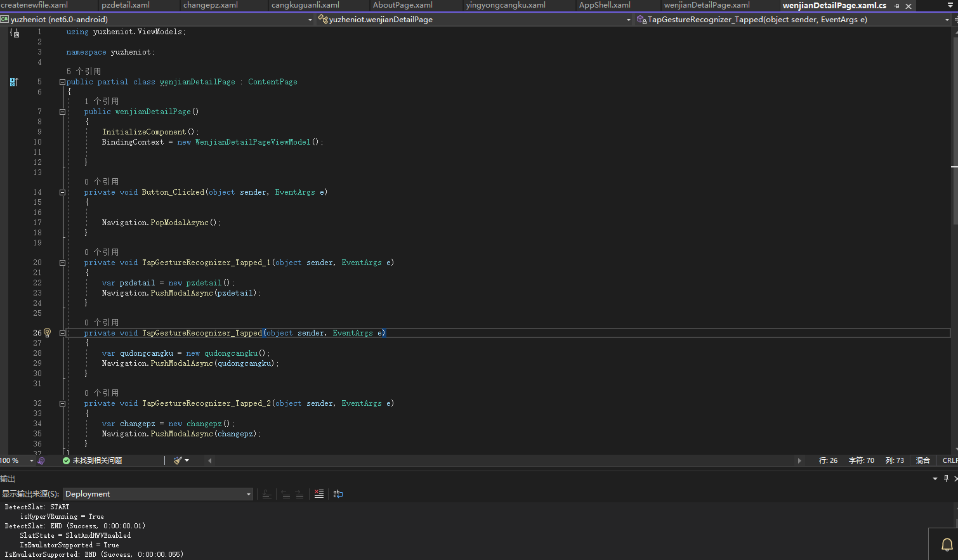Click the '1 个引用' references link above the constructor
958x560 pixels.
pyautogui.click(x=102, y=101)
